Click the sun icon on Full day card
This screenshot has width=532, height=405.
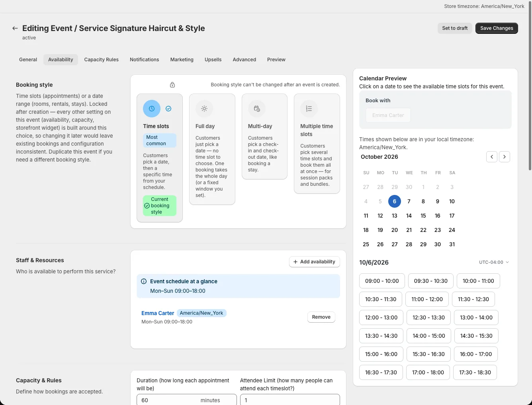[x=204, y=109]
